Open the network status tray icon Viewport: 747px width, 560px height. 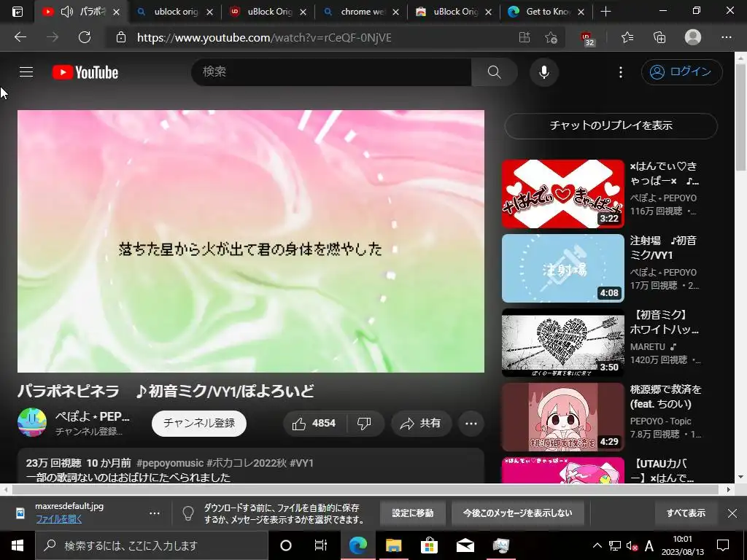[615, 545]
